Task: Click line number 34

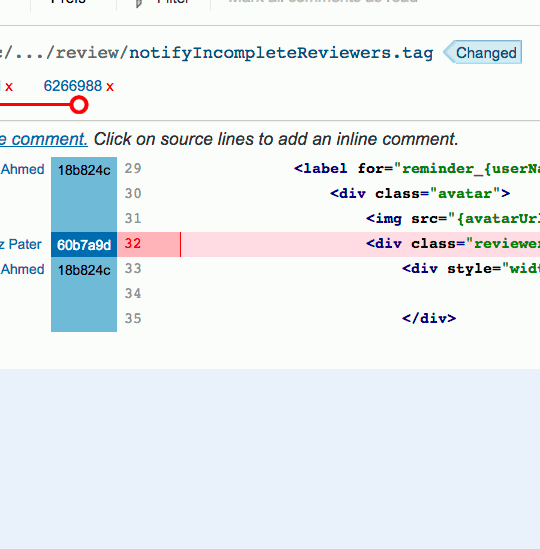Action: (133, 294)
